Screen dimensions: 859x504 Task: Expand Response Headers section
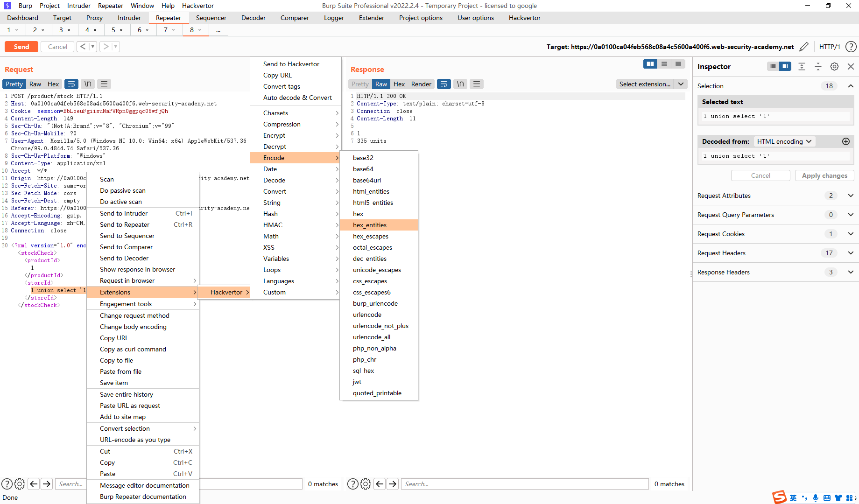(851, 272)
